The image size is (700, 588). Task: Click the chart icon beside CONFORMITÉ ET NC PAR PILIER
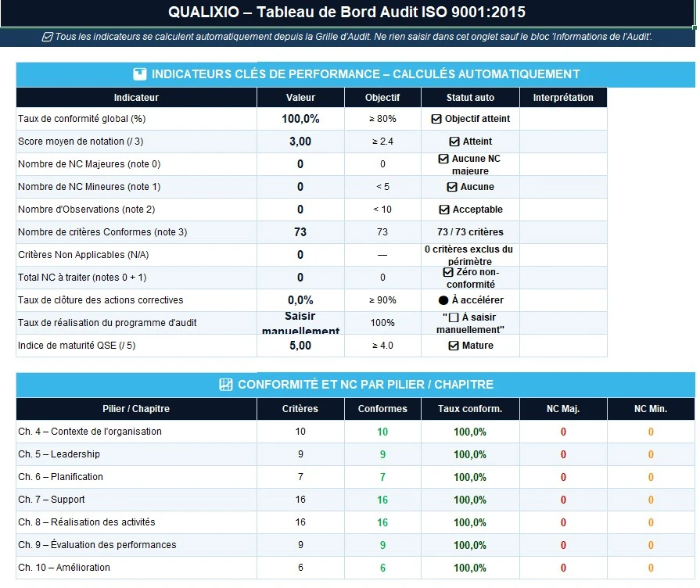click(226, 385)
